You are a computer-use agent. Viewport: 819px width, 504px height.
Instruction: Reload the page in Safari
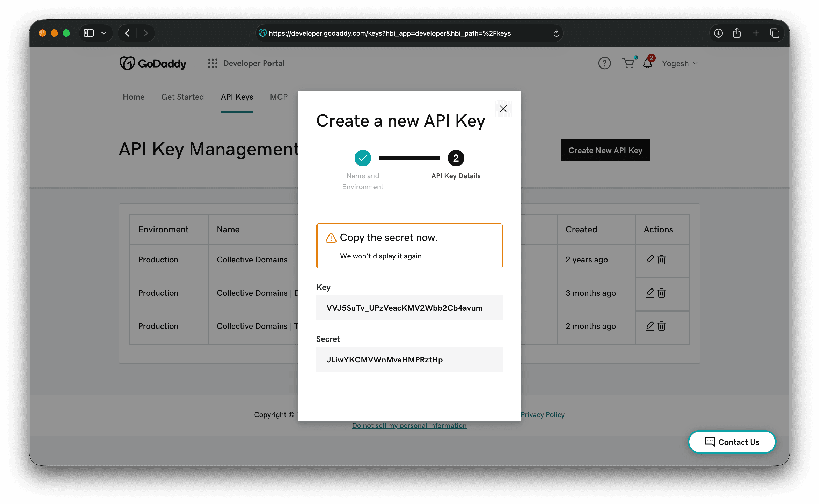(x=556, y=33)
